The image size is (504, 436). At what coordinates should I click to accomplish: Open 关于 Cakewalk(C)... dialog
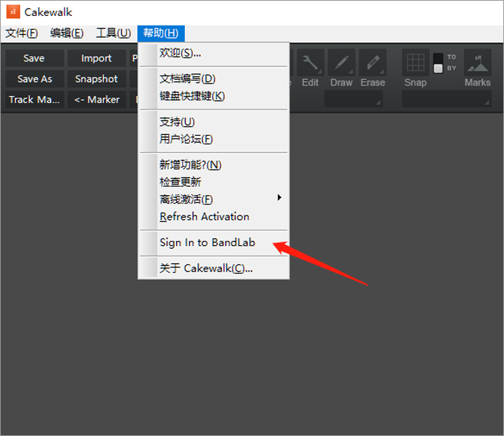point(214,268)
